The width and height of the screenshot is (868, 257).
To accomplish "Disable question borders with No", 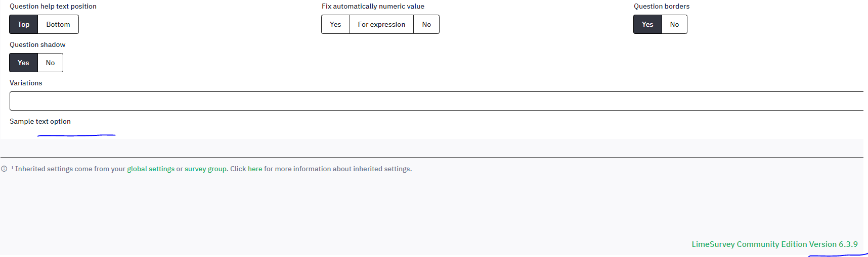I will click(674, 24).
